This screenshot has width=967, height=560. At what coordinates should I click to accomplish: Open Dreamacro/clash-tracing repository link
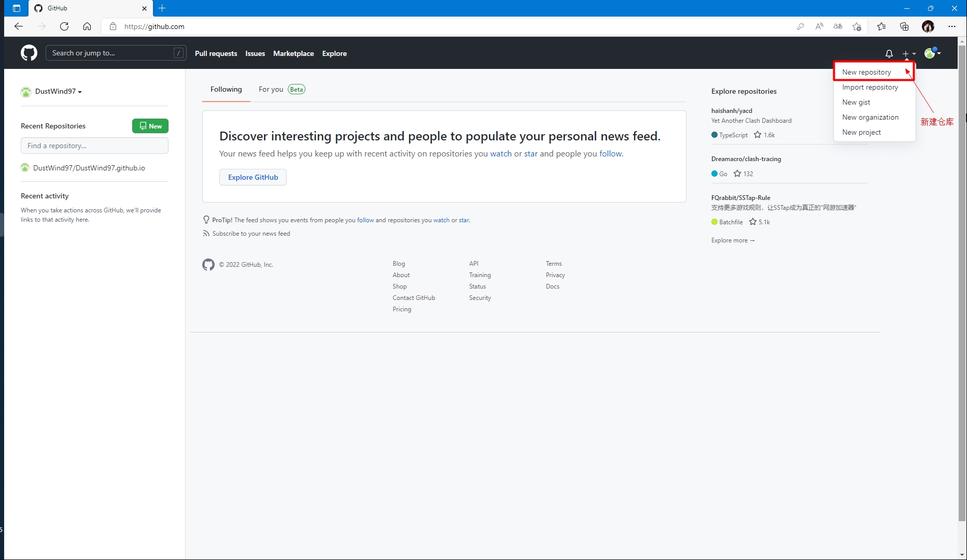[746, 159]
